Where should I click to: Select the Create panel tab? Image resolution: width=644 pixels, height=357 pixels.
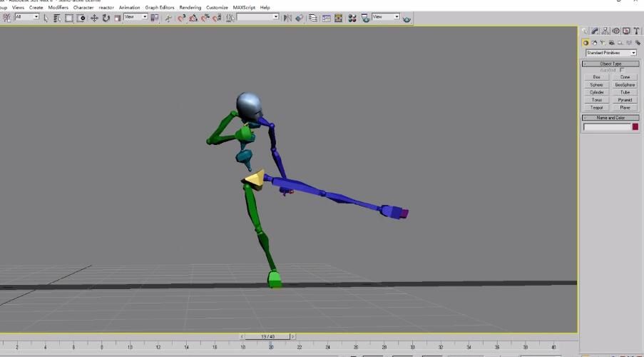click(x=585, y=31)
